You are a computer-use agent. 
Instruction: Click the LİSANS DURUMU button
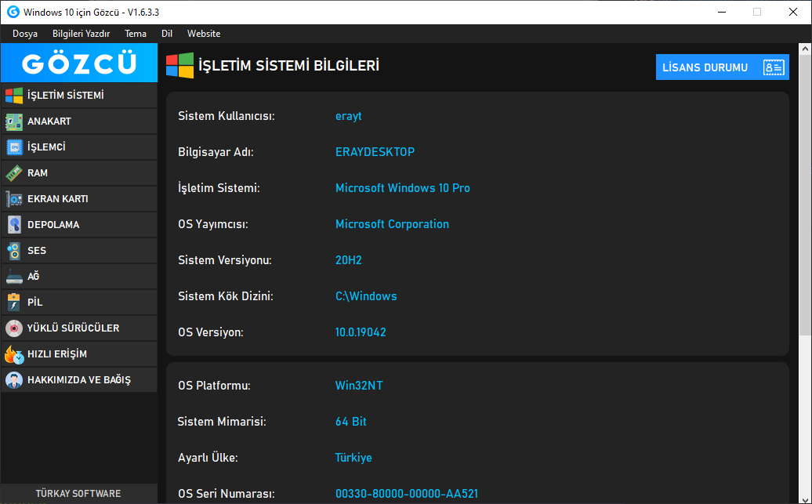723,67
